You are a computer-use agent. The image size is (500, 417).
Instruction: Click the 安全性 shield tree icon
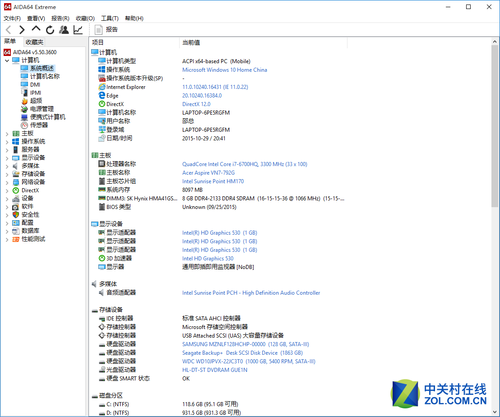(x=16, y=215)
